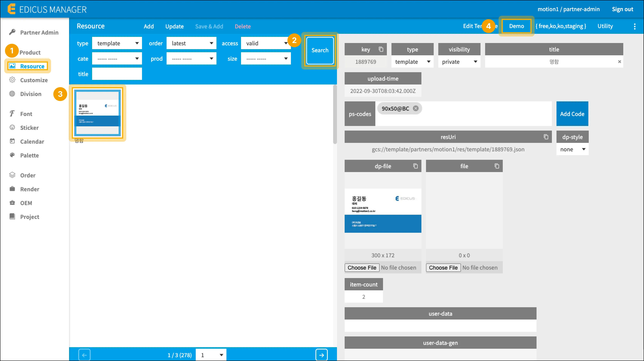Open the vertical three-dot more menu
Image resolution: width=644 pixels, height=361 pixels.
[634, 26]
